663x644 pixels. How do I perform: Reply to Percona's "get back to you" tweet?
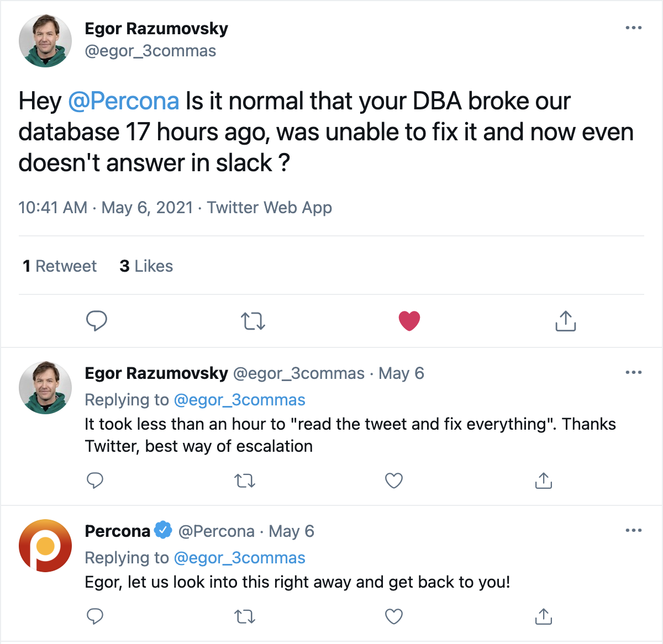click(x=95, y=616)
